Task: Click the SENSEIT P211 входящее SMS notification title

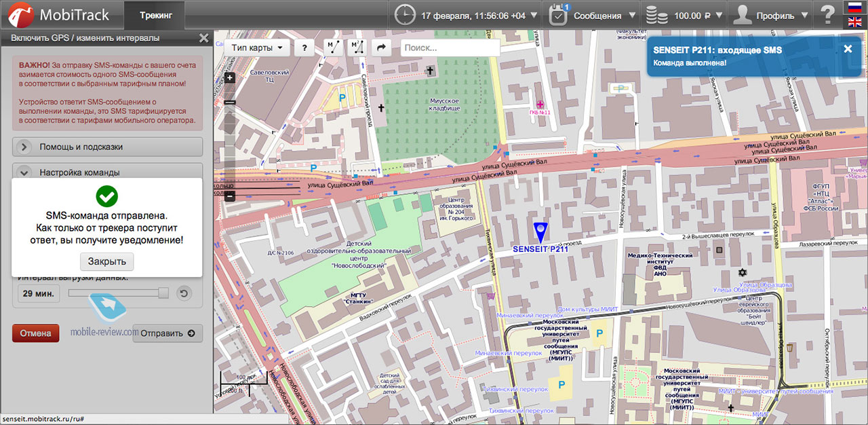Action: (x=717, y=50)
